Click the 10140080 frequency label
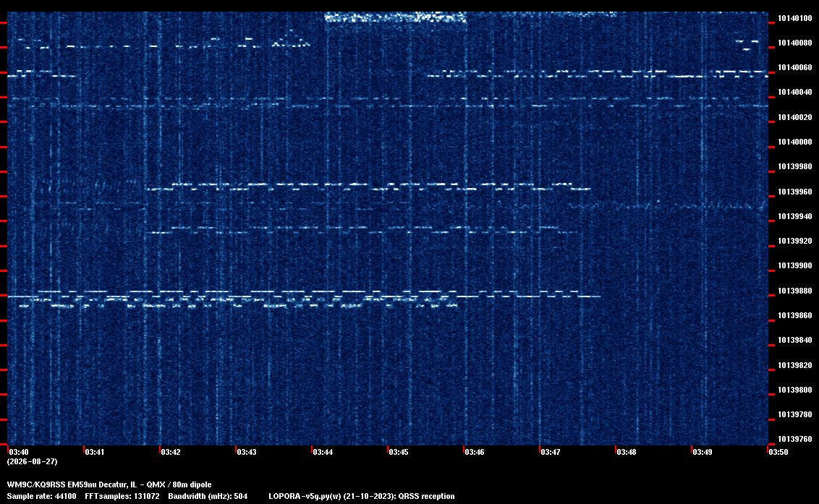This screenshot has width=819, height=504. [x=794, y=43]
